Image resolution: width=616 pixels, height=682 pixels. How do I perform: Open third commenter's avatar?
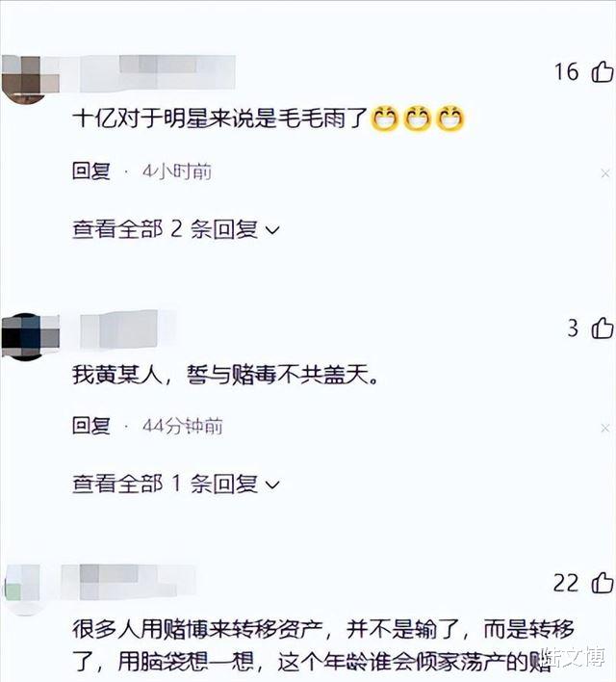[x=24, y=590]
